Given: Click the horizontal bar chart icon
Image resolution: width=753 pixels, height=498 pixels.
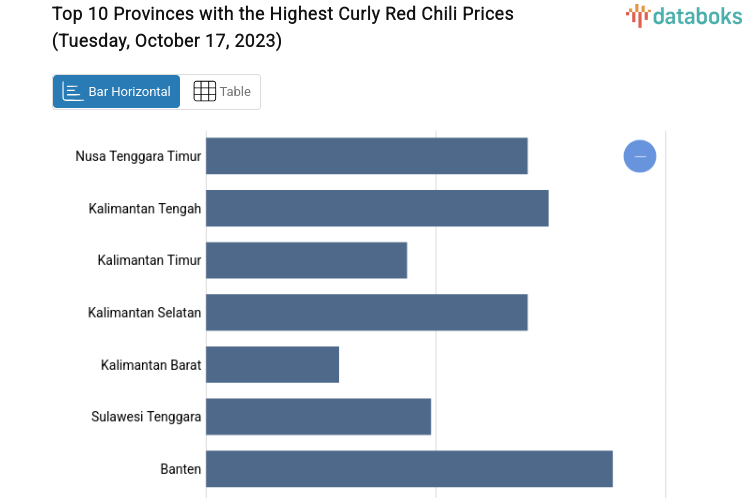Looking at the screenshot, I should coord(73,91).
